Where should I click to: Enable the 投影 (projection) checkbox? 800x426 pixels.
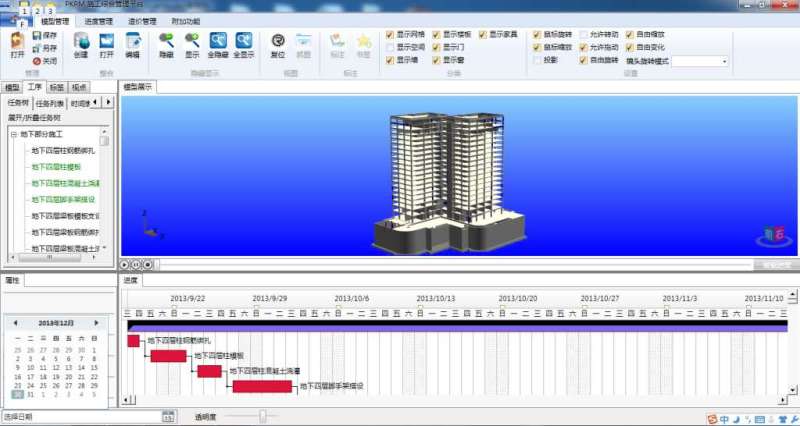pos(537,60)
